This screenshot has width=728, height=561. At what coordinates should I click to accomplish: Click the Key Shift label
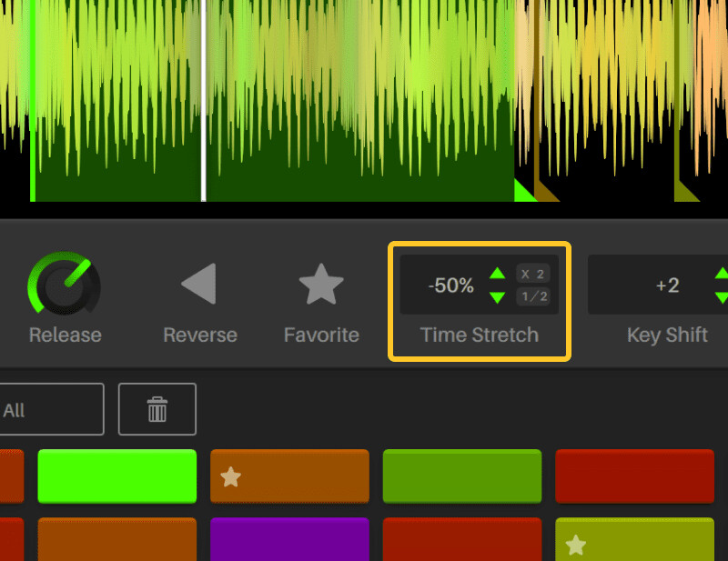[667, 335]
